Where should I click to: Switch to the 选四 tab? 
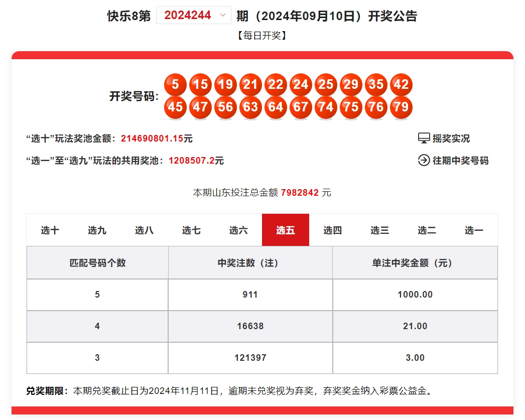pos(332,230)
